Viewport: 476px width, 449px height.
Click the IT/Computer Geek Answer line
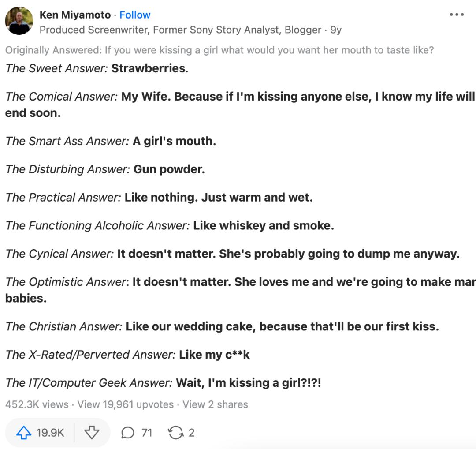pos(163,383)
